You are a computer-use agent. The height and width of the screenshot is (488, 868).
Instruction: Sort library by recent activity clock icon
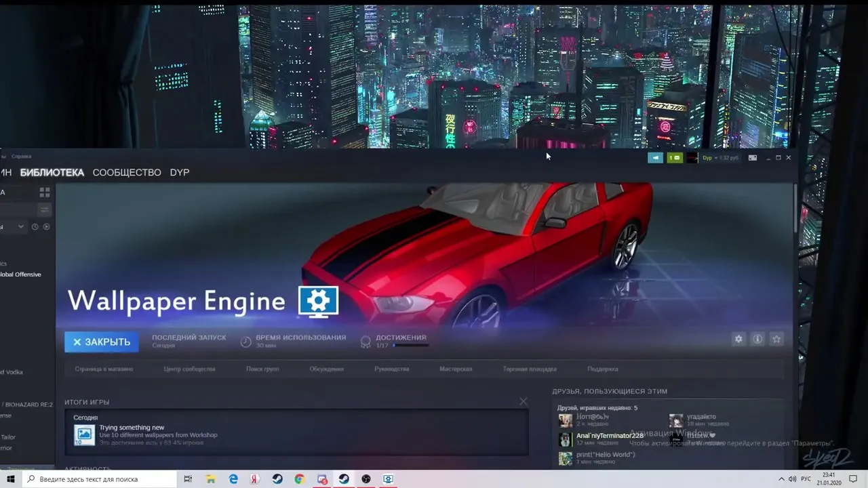pyautogui.click(x=35, y=226)
